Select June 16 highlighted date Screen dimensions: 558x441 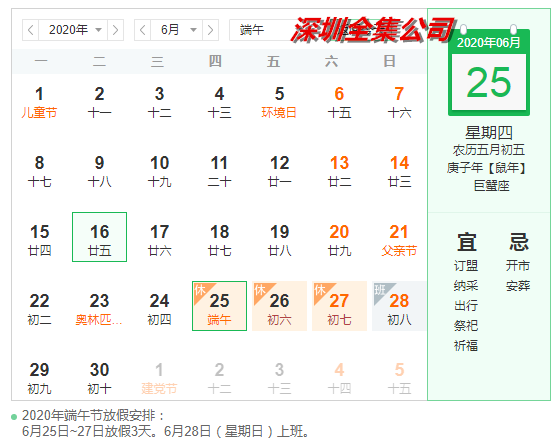pos(99,237)
